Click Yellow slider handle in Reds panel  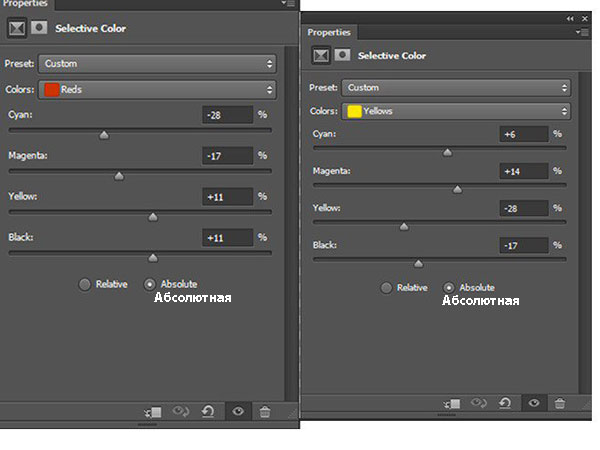[x=153, y=217]
